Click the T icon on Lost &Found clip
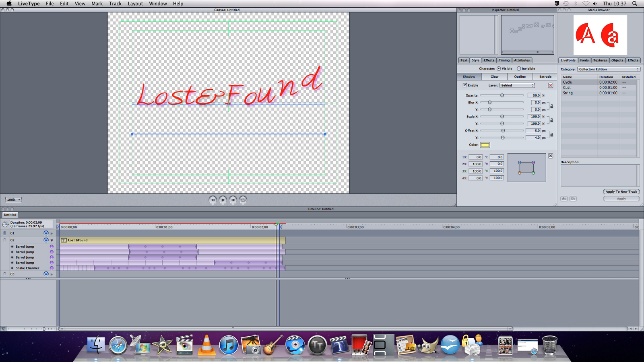 [x=64, y=240]
